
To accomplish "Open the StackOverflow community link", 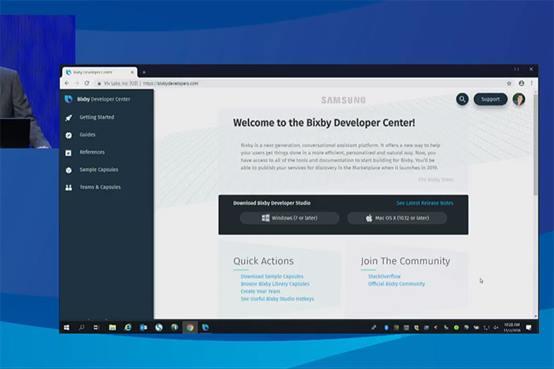I will [x=384, y=276].
